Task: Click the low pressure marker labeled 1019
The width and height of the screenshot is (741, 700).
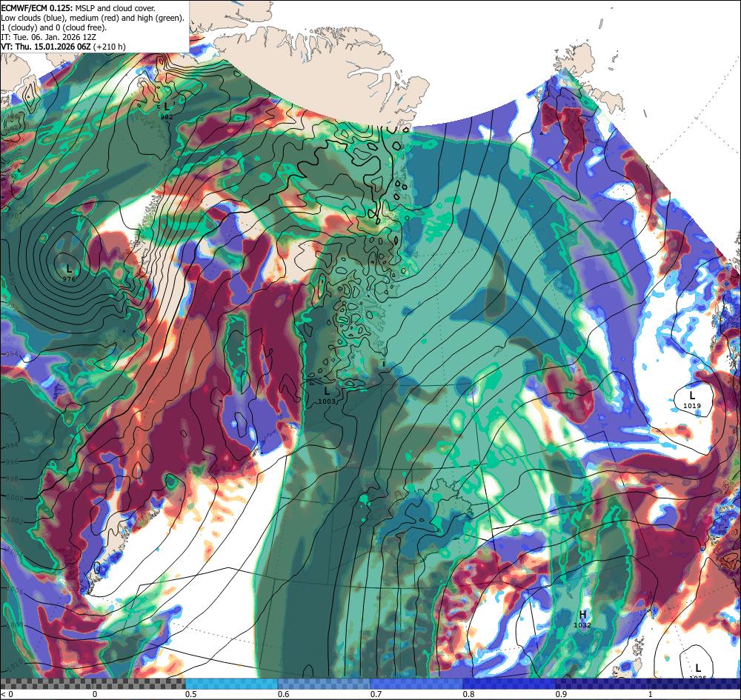Action: (x=692, y=399)
